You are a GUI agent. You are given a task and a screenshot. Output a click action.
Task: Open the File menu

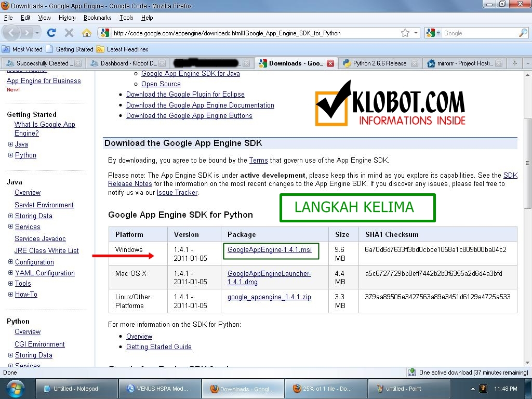(x=8, y=18)
